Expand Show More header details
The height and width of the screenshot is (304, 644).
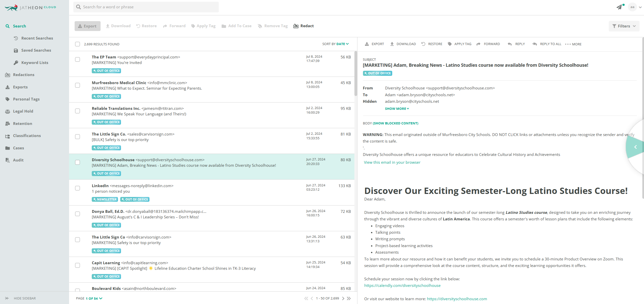pos(397,109)
